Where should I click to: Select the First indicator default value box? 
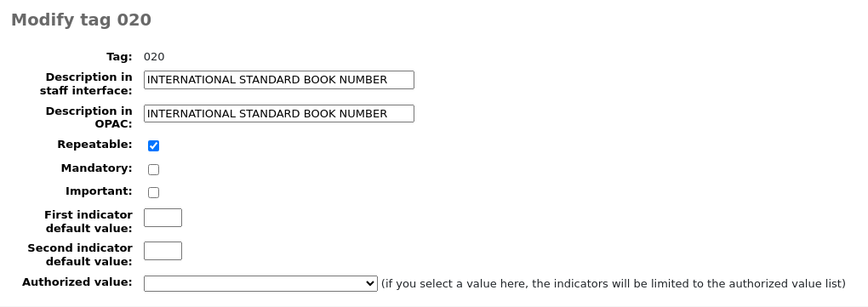click(163, 218)
